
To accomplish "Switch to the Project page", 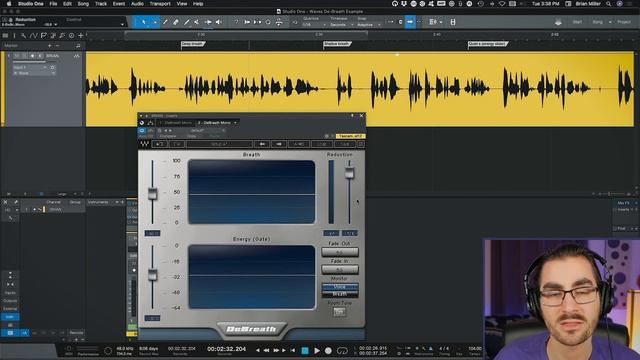I will point(624,22).
